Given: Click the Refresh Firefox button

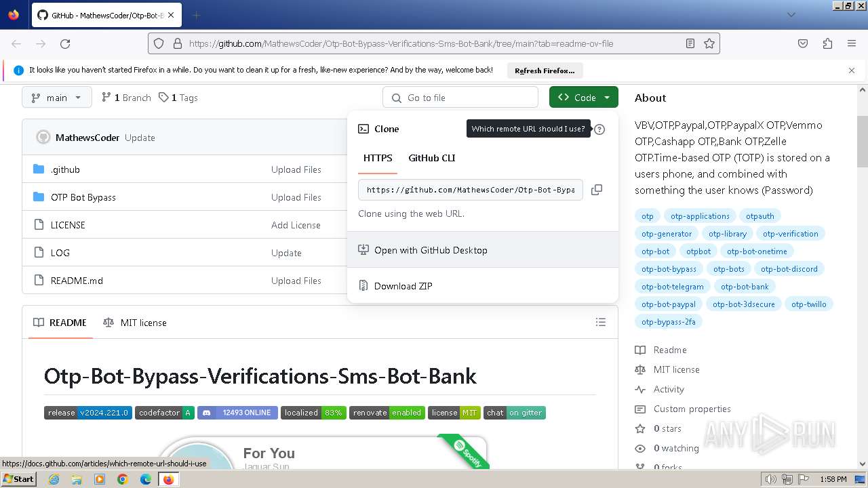Looking at the screenshot, I should [x=545, y=70].
